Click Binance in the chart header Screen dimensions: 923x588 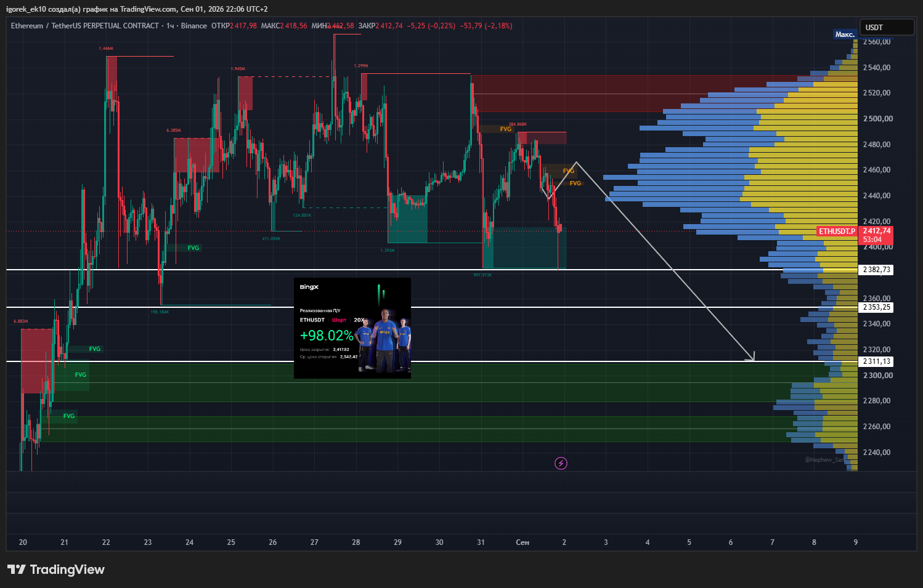[x=194, y=26]
